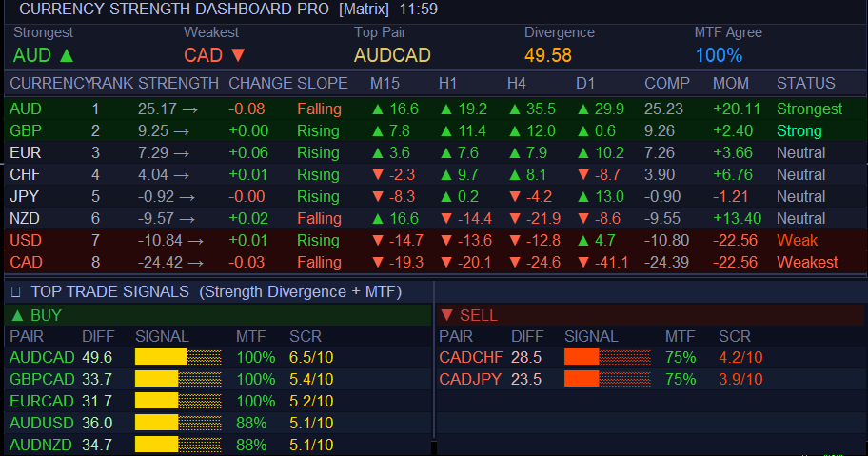Click the CAD row D1 down arrow
The width and height of the screenshot is (868, 456).
[x=583, y=263]
